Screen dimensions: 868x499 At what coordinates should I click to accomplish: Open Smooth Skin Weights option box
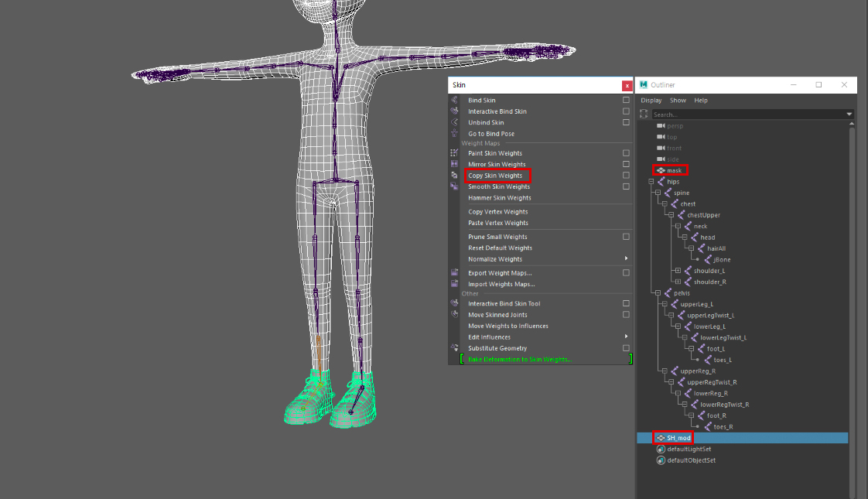[626, 186]
